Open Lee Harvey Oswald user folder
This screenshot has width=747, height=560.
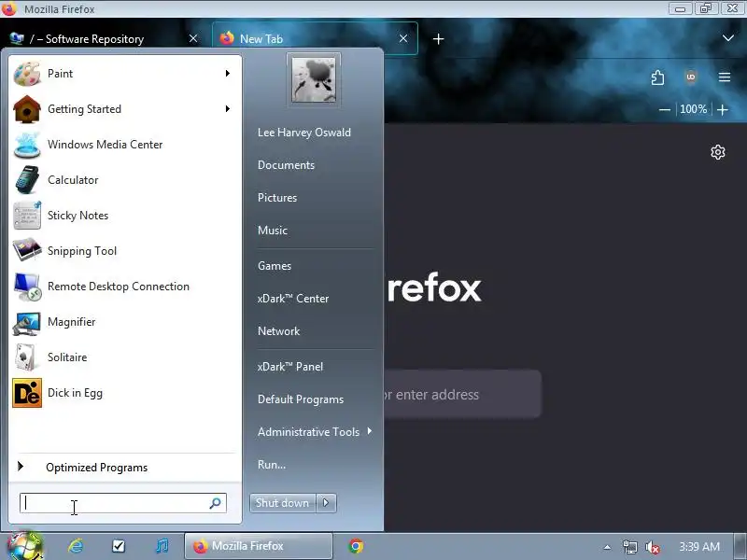(304, 133)
